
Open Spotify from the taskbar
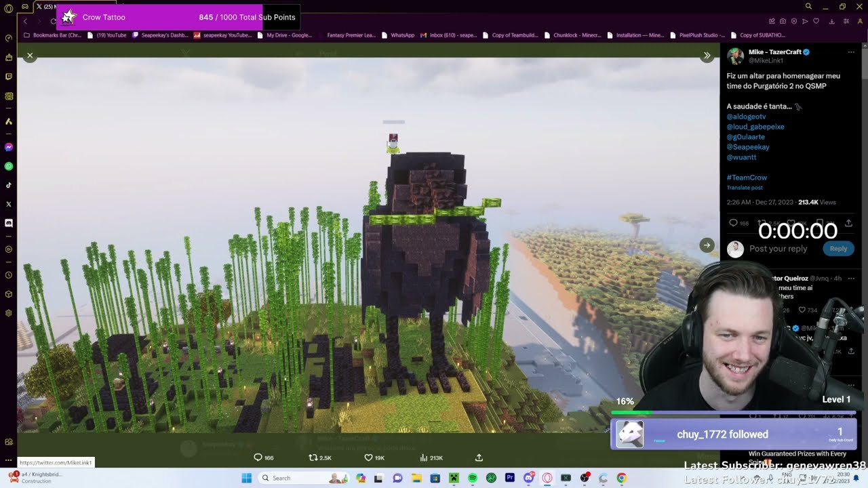(473, 478)
